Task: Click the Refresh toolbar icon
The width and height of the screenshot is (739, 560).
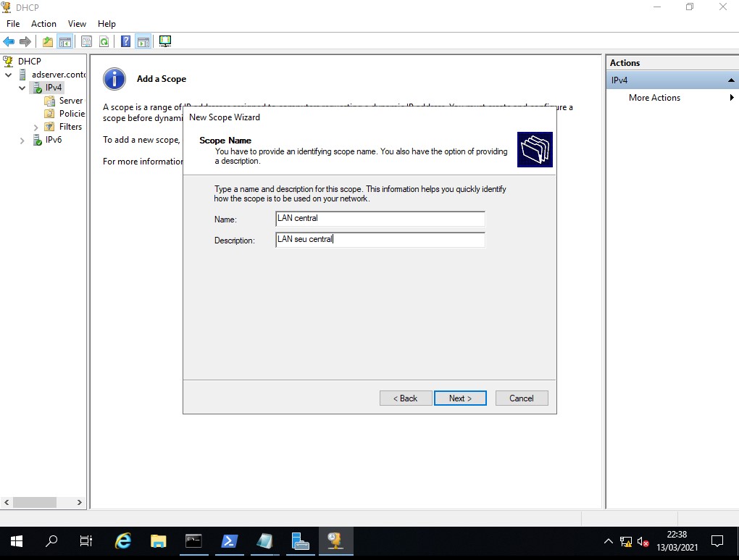Action: click(x=104, y=41)
